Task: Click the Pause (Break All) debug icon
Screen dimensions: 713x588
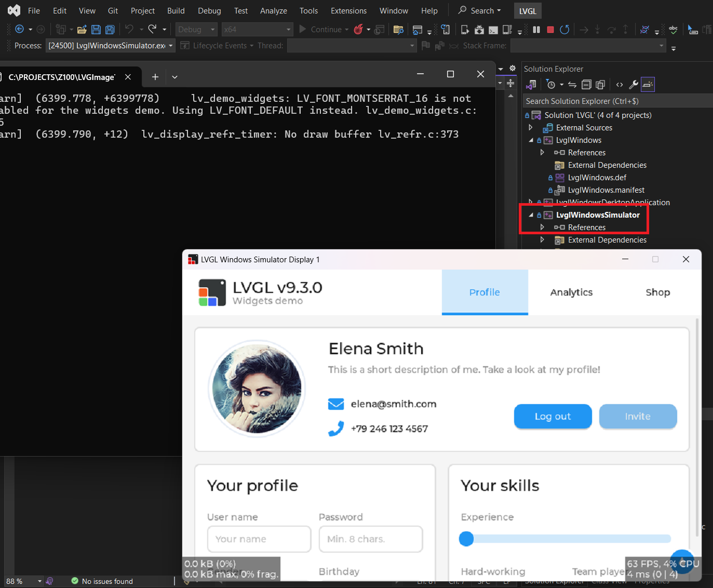Action: pyautogui.click(x=536, y=30)
